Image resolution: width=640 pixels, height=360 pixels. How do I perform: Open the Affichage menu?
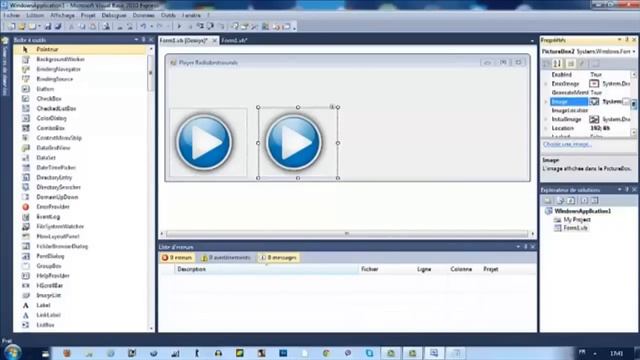pyautogui.click(x=62, y=15)
